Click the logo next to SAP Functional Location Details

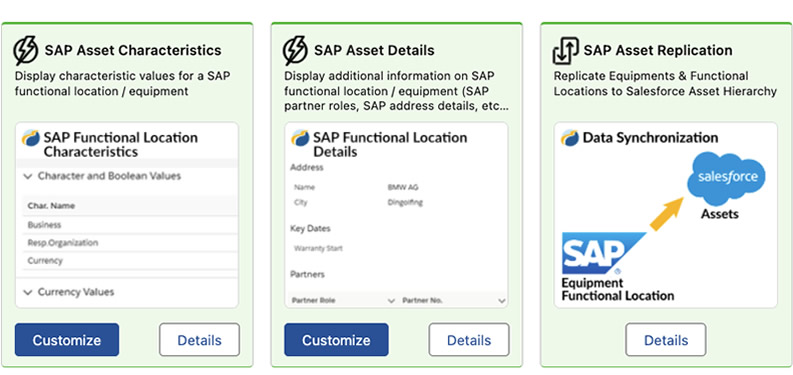click(x=301, y=138)
